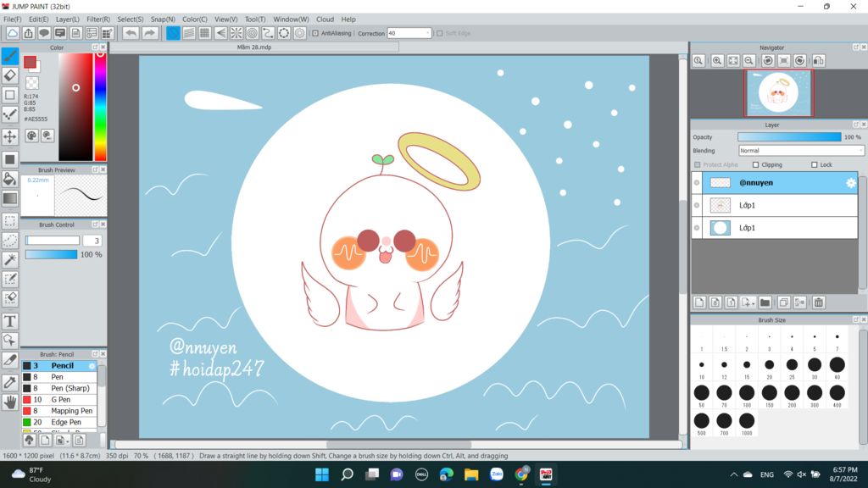Zoom in using the Navigator
868x488 pixels.
tap(717, 61)
